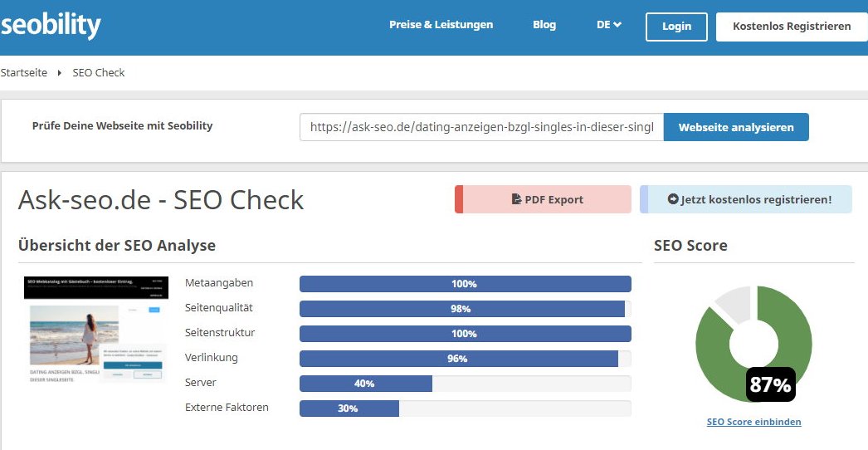868x450 pixels.
Task: Click the 87% score badge
Action: [x=771, y=384]
